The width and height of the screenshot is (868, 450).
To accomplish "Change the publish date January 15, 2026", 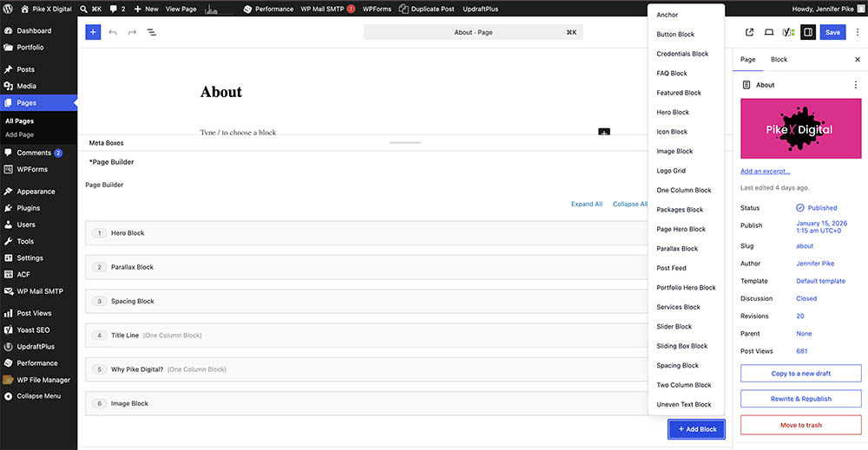I will tap(821, 226).
